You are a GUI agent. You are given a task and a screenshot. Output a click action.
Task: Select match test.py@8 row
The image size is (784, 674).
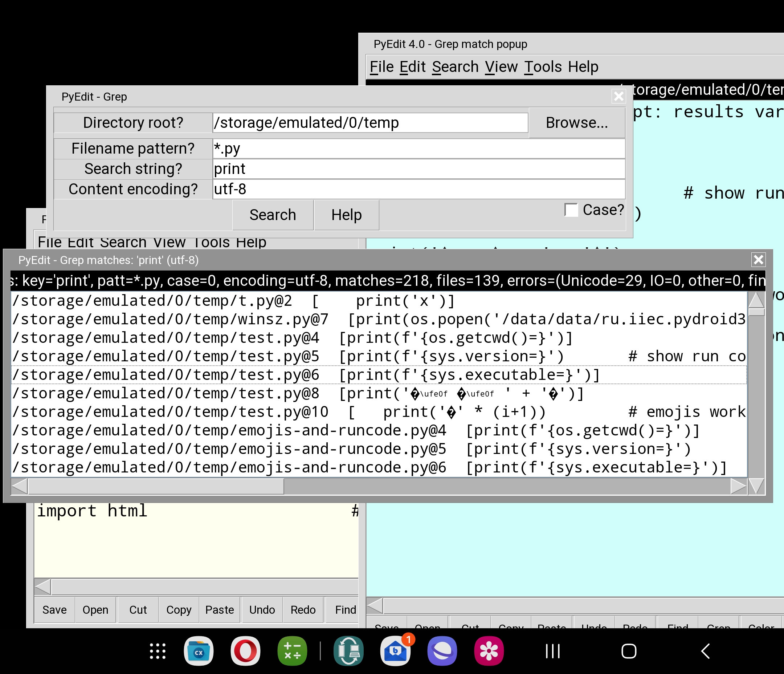tap(379, 393)
